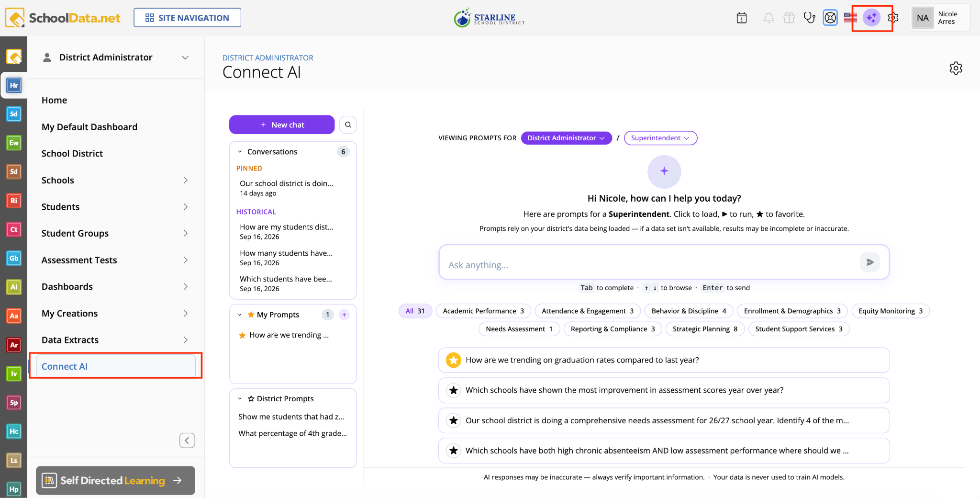Change language via US flag icon
The height and width of the screenshot is (498, 980).
[850, 18]
